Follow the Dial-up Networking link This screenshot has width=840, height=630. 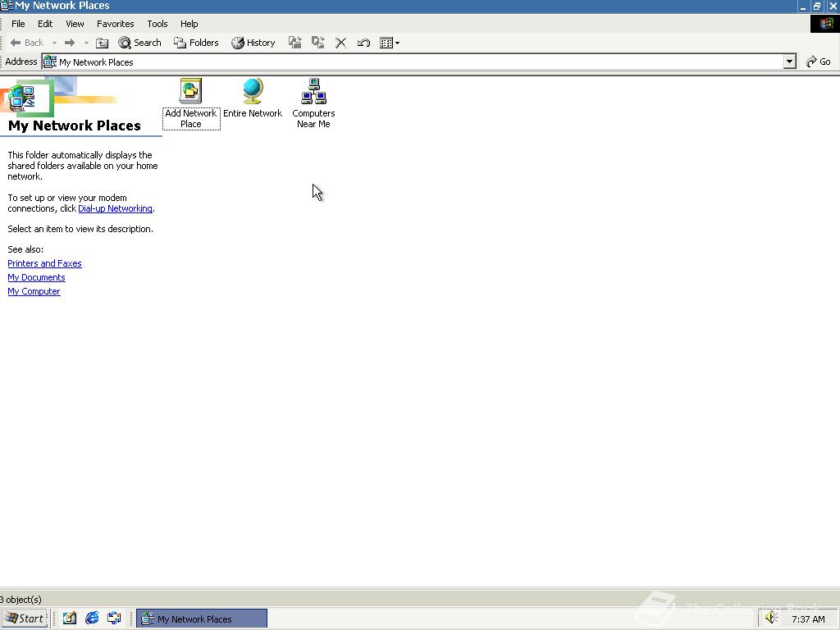coord(115,208)
